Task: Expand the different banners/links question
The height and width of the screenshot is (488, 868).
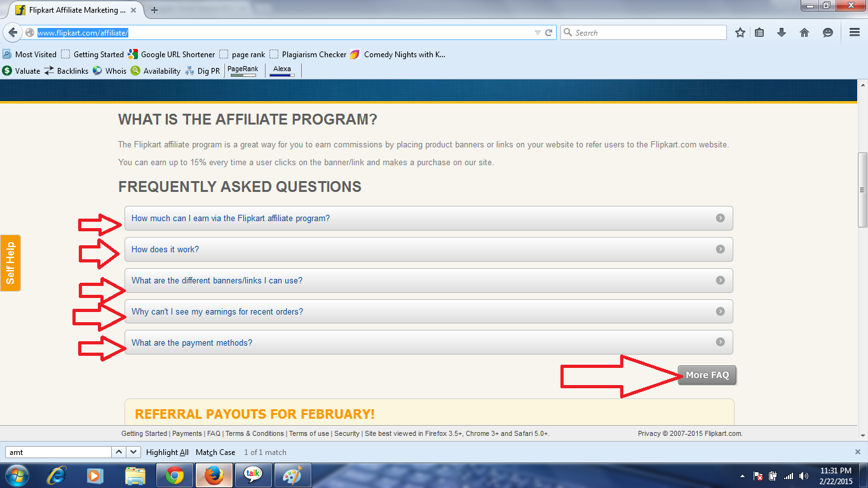Action: [429, 280]
